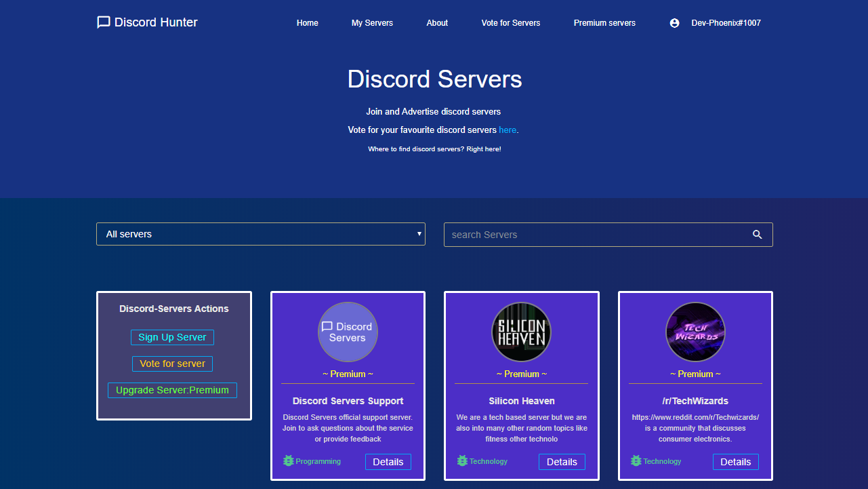Click the Silicon Heaven title text
Viewport: 868px width, 489px height.
[522, 401]
